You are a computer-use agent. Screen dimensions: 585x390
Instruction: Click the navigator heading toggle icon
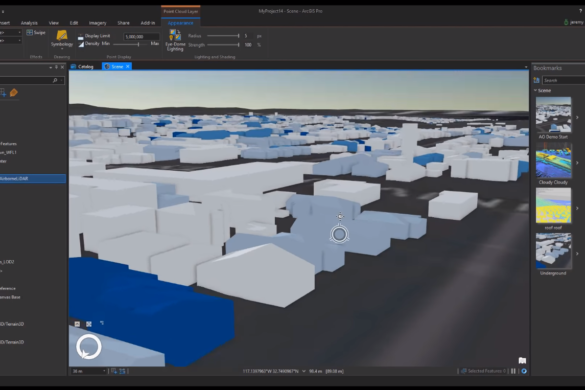click(102, 323)
